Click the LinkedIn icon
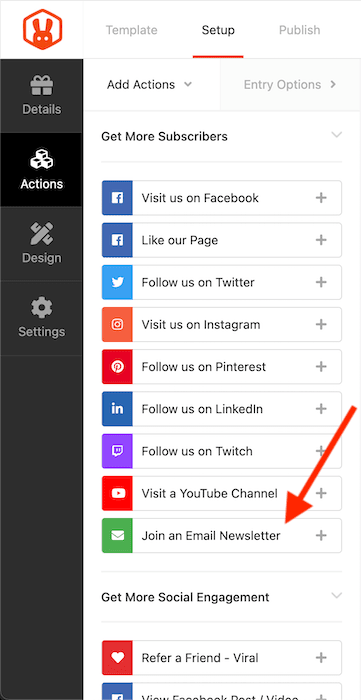Image resolution: width=361 pixels, height=700 pixels. click(x=117, y=409)
